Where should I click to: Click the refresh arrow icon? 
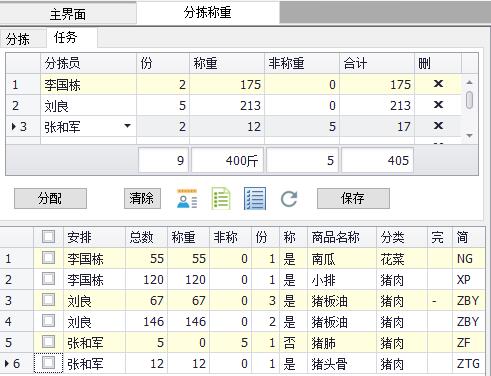click(x=289, y=199)
